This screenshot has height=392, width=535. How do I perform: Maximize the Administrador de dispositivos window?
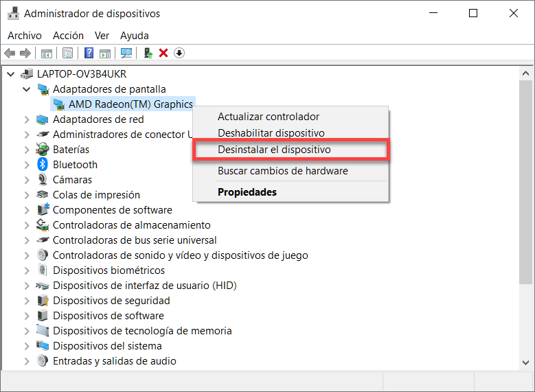click(473, 13)
